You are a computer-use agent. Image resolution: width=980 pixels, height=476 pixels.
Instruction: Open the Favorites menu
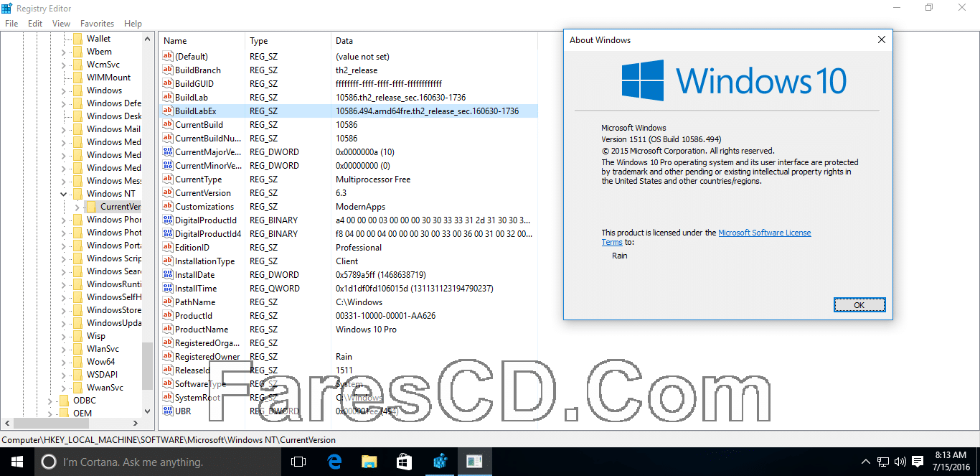click(97, 24)
